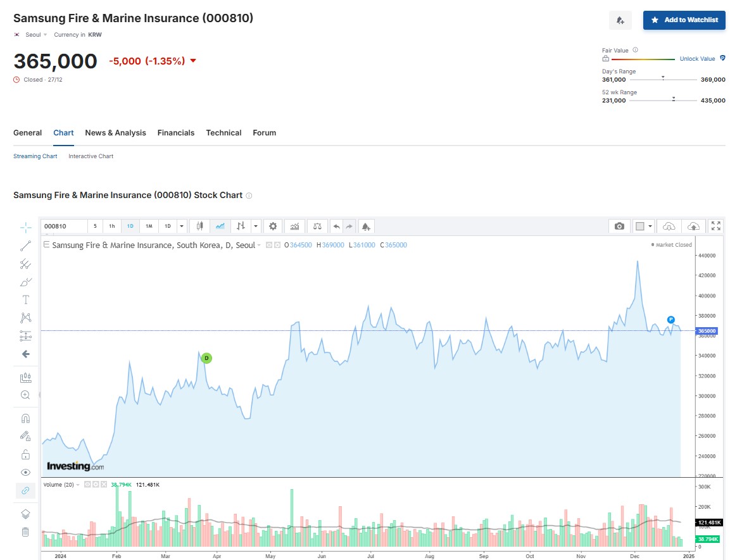
Task: Click the blue P marker on chart
Action: 671,320
